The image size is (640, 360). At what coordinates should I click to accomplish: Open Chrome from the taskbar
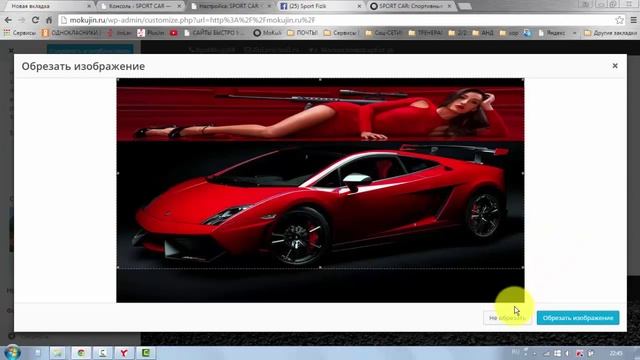[81, 353]
